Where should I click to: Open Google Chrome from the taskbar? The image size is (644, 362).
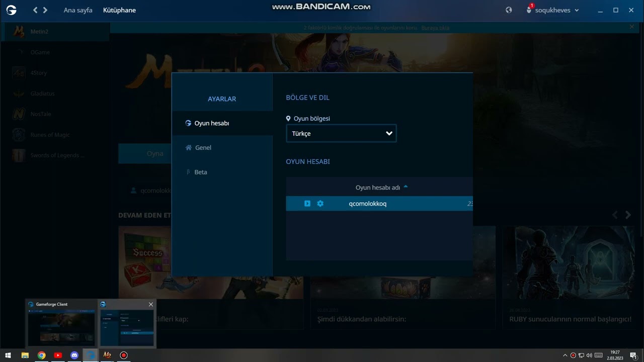click(41, 355)
